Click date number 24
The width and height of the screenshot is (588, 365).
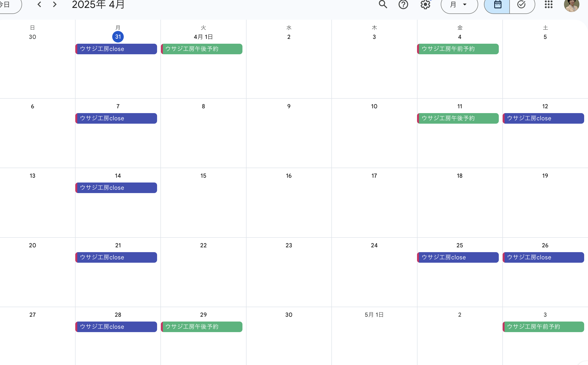pyautogui.click(x=374, y=245)
